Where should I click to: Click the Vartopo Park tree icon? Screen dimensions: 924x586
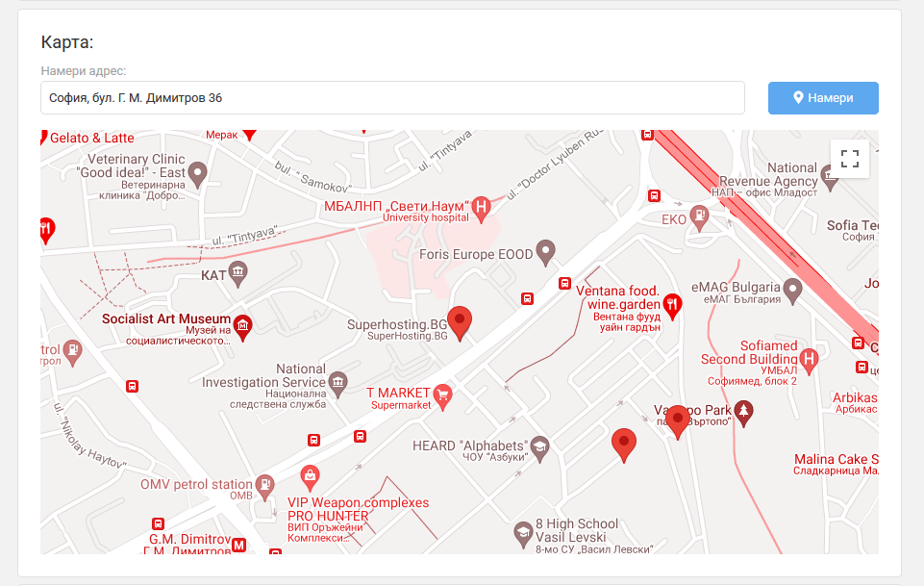click(743, 413)
